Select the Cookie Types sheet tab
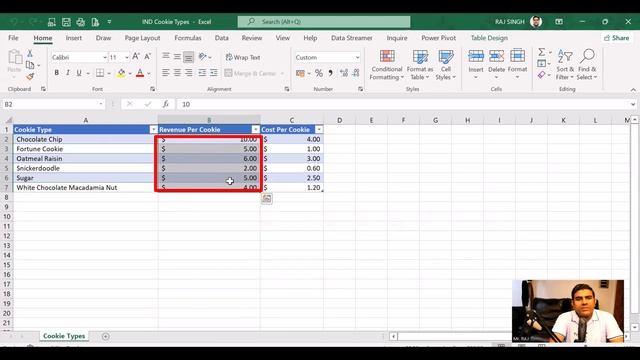 [64, 336]
